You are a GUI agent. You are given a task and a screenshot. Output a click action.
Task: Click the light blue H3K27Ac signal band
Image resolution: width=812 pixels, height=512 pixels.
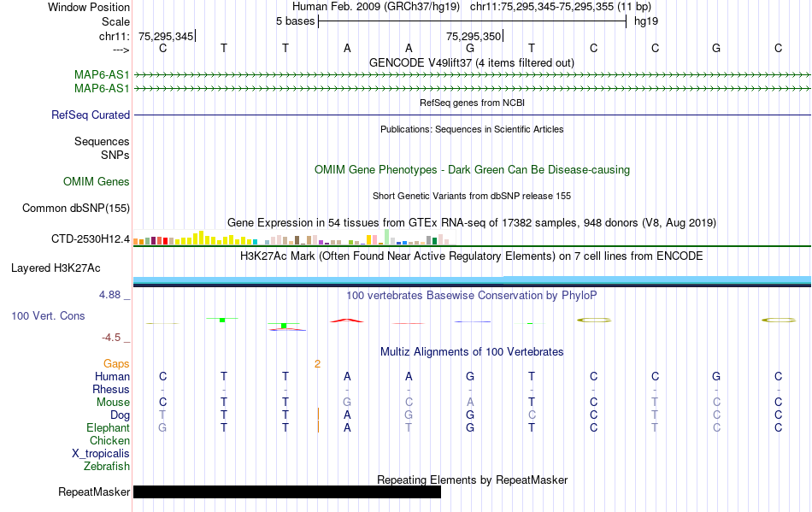click(473, 280)
